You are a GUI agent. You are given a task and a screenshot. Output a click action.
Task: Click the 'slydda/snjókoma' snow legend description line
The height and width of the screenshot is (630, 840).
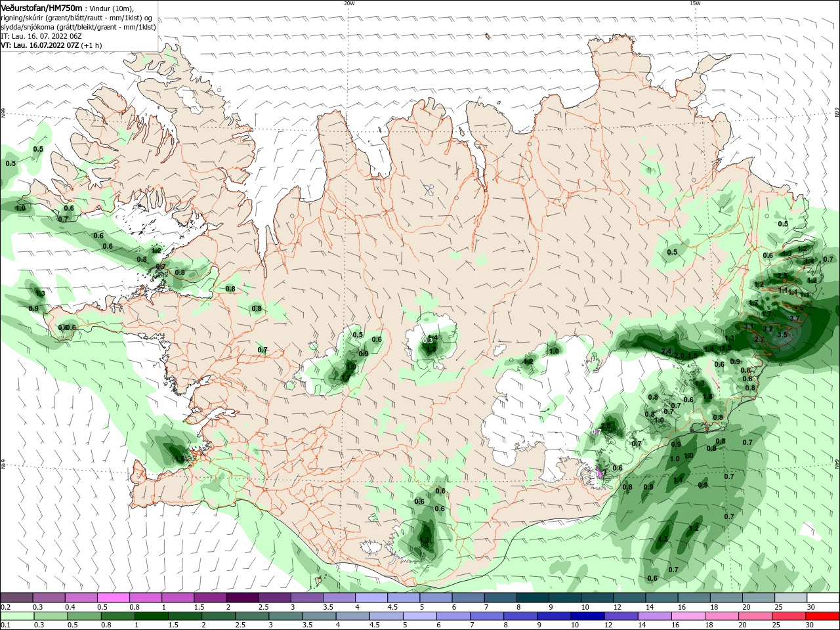tap(78, 27)
